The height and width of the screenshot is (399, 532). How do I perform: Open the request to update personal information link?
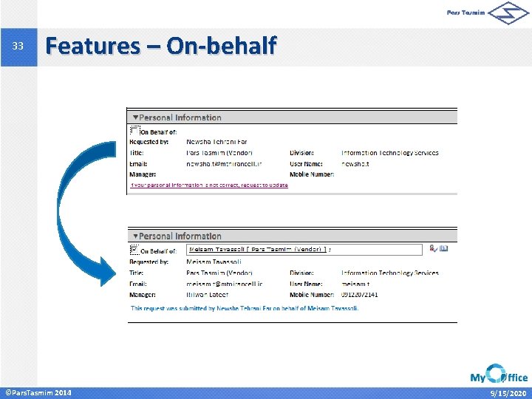coord(209,185)
